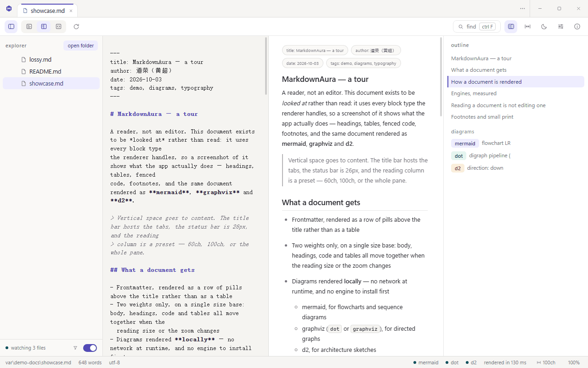Switch to dark theme via moon icon
This screenshot has height=368, width=588.
pyautogui.click(x=544, y=27)
